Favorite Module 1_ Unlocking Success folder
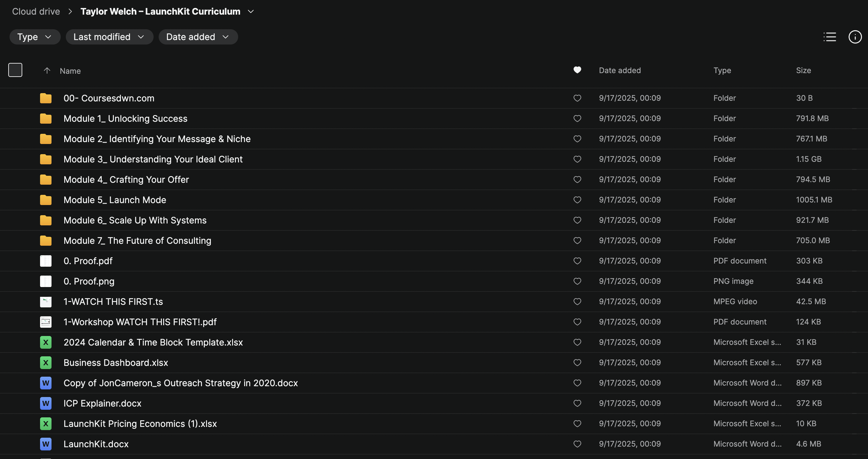The image size is (868, 459). 577,119
